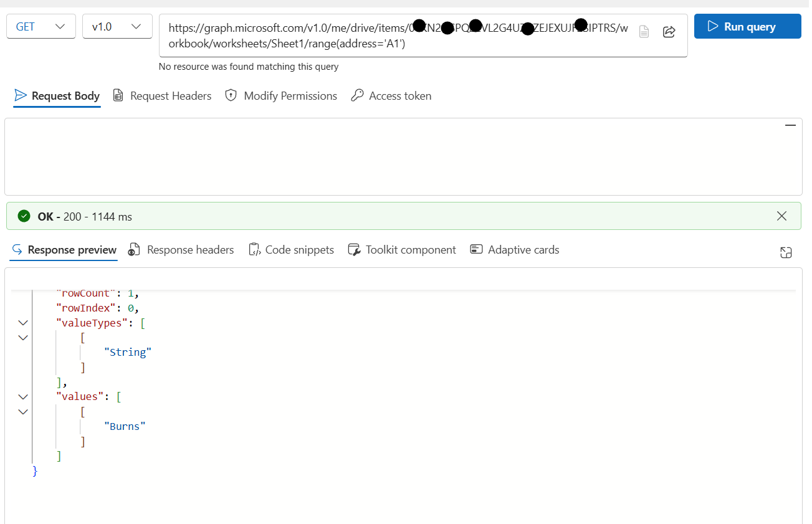The image size is (812, 524).
Task: Collapse the Request Body panel
Action: point(790,125)
